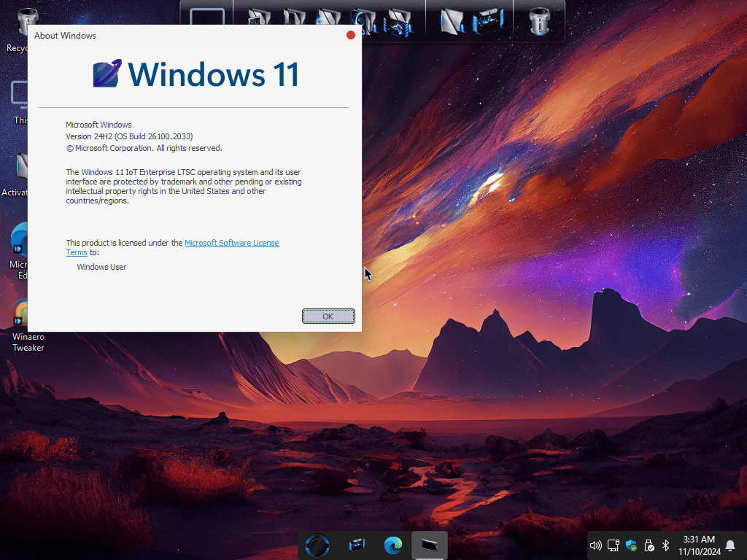This screenshot has width=747, height=560.
Task: Click OK in the About Windows dialog
Action: pyautogui.click(x=328, y=316)
